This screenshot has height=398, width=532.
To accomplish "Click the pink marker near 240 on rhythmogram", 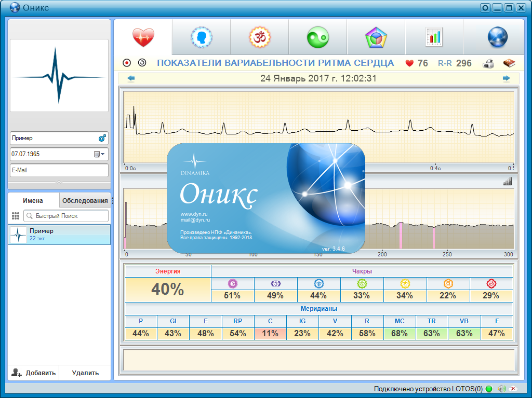I will click(434, 238).
